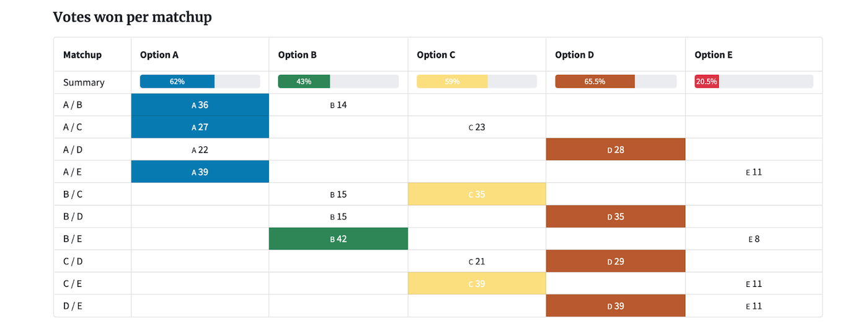Screen dimensions: 868x326
Task: Click the red 20.5% summary bar
Action: (x=754, y=81)
